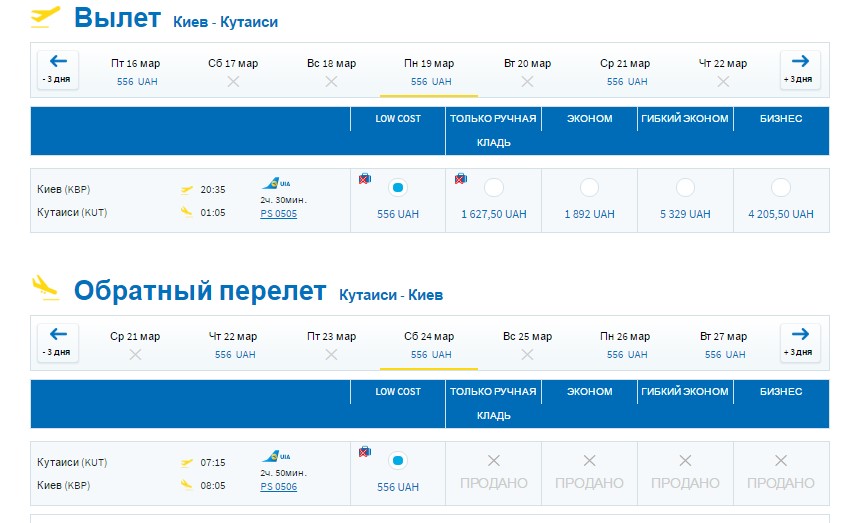The height and width of the screenshot is (523, 859).
Task: Click baggage icon in outbound Low Cost cell
Action: 365,179
